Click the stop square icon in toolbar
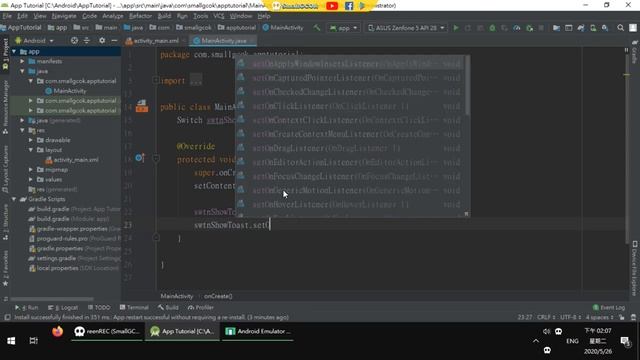 541,28
